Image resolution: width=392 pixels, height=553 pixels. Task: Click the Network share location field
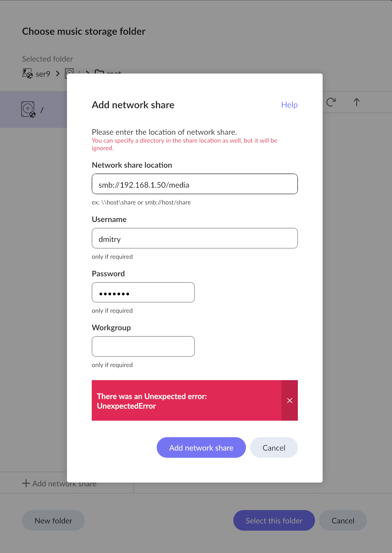pos(194,184)
